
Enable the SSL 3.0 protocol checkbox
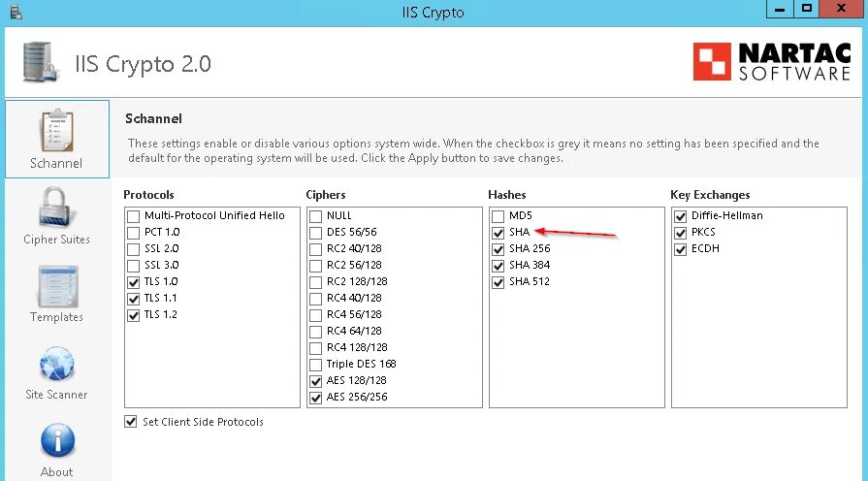click(x=133, y=266)
